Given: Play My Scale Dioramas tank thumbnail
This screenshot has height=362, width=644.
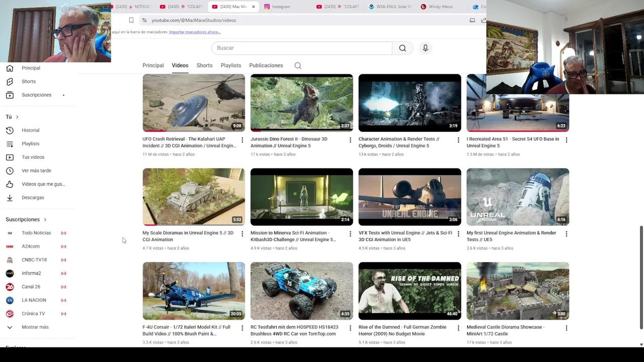Looking at the screenshot, I should [x=194, y=197].
